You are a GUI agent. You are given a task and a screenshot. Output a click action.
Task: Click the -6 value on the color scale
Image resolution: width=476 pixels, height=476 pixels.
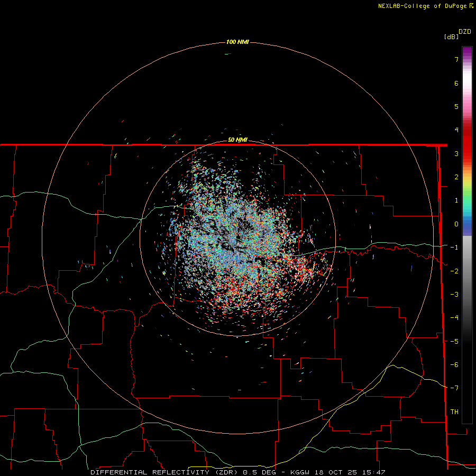[454, 365]
